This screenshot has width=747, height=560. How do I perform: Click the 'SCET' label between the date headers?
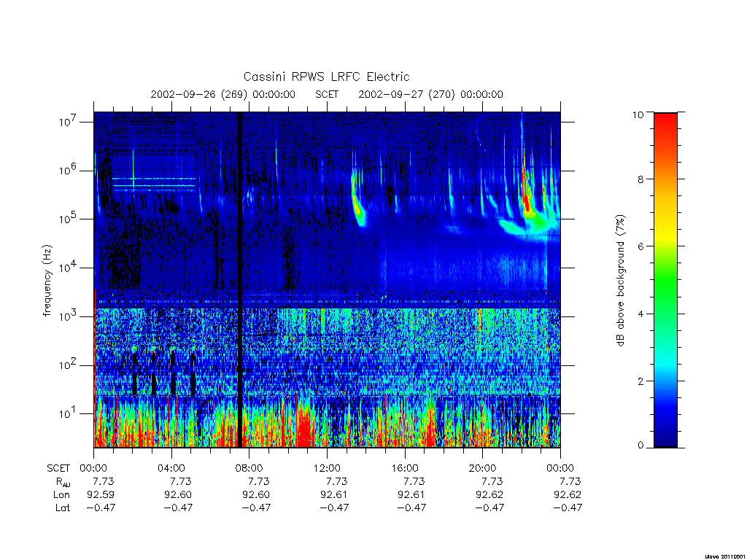(327, 94)
